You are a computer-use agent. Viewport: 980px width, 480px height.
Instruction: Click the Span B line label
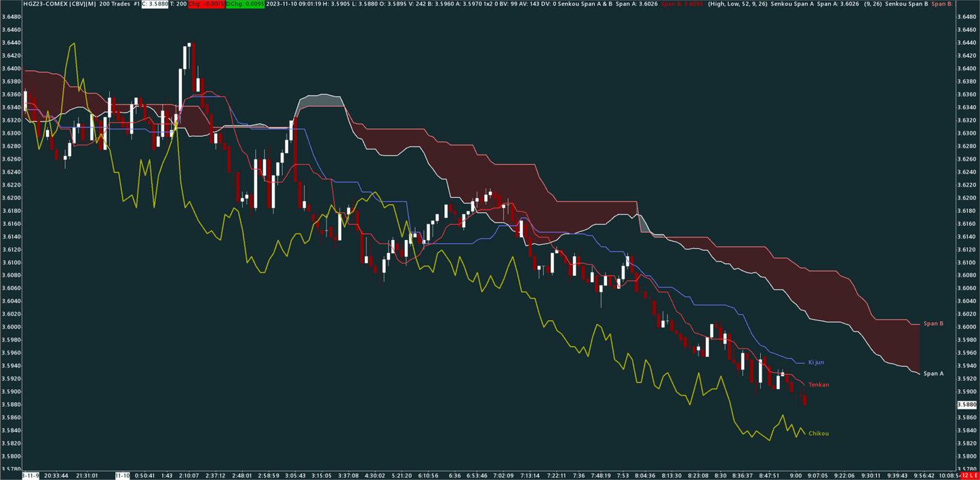pyautogui.click(x=933, y=323)
